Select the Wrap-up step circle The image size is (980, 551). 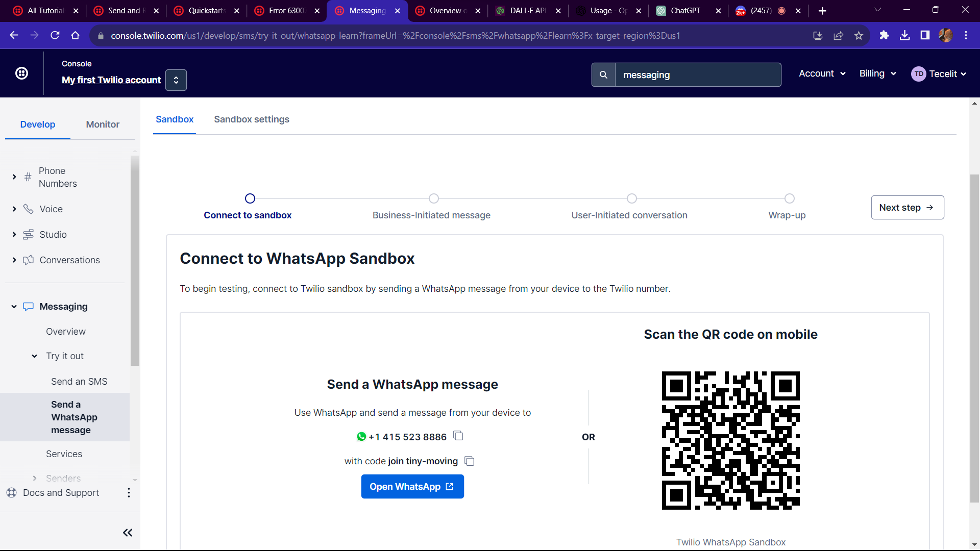(x=789, y=198)
